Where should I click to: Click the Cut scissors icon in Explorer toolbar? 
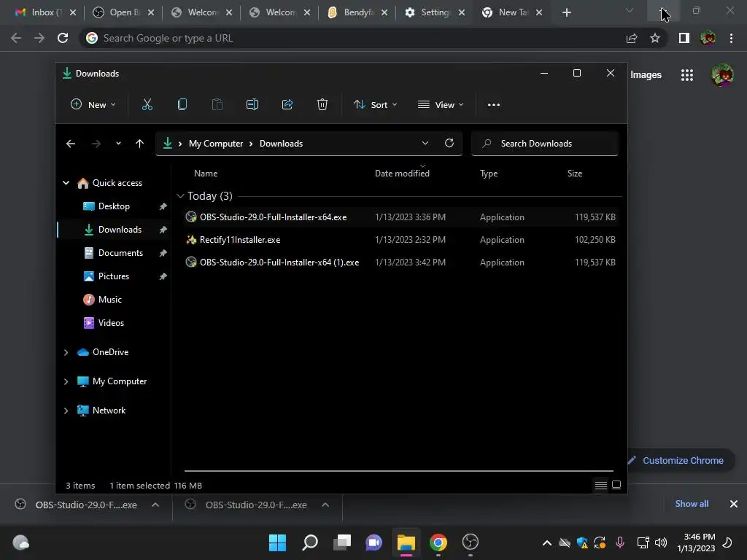click(147, 105)
